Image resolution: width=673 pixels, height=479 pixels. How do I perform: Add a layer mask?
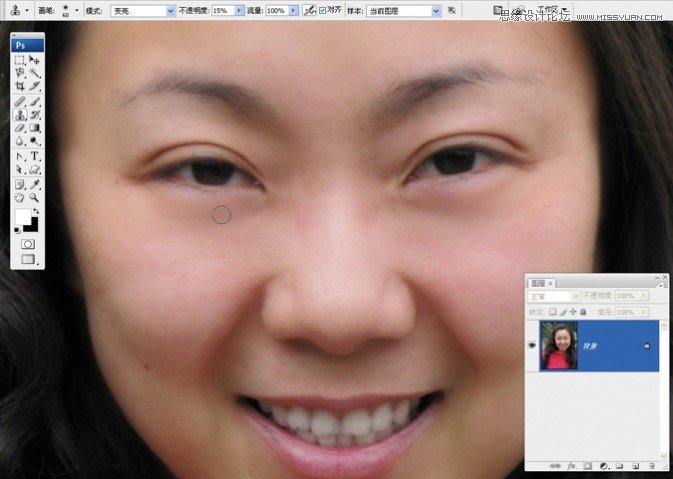(588, 466)
